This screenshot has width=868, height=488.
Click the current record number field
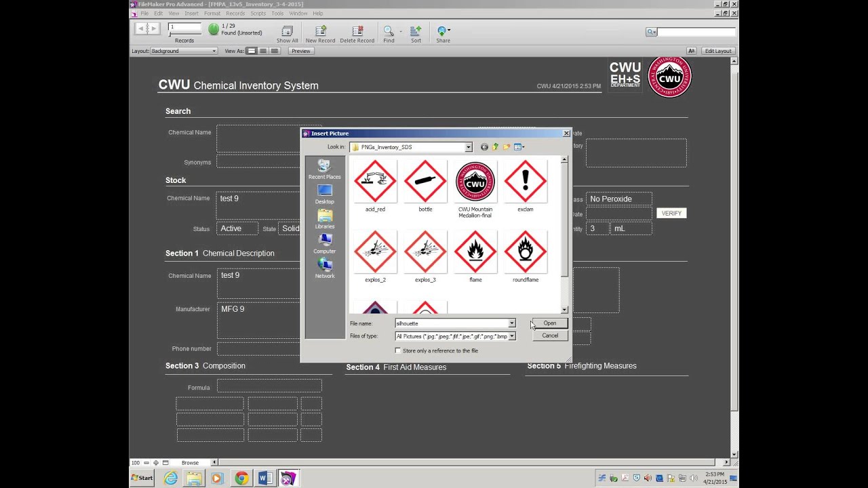(184, 27)
